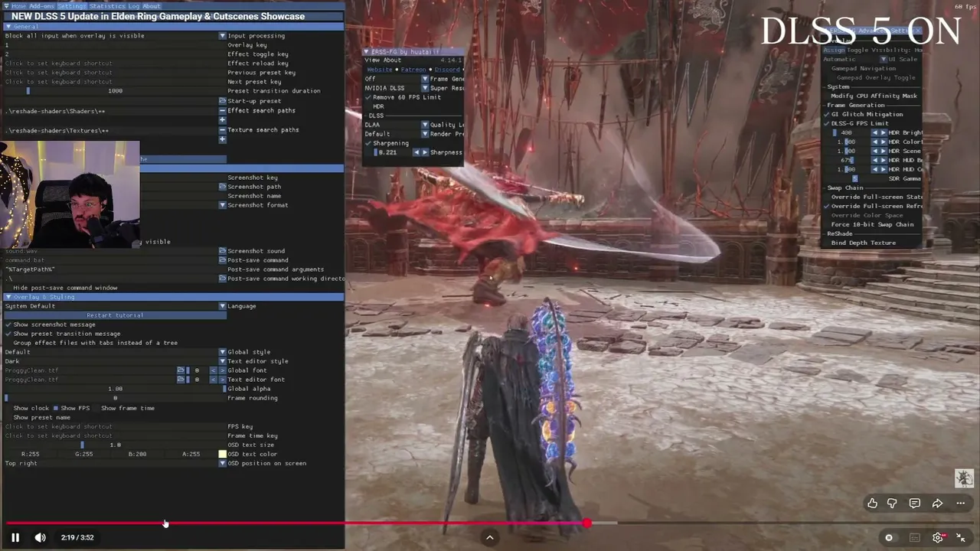This screenshot has height=551, width=980.
Task: Pause the video with the pause button
Action: point(15,537)
